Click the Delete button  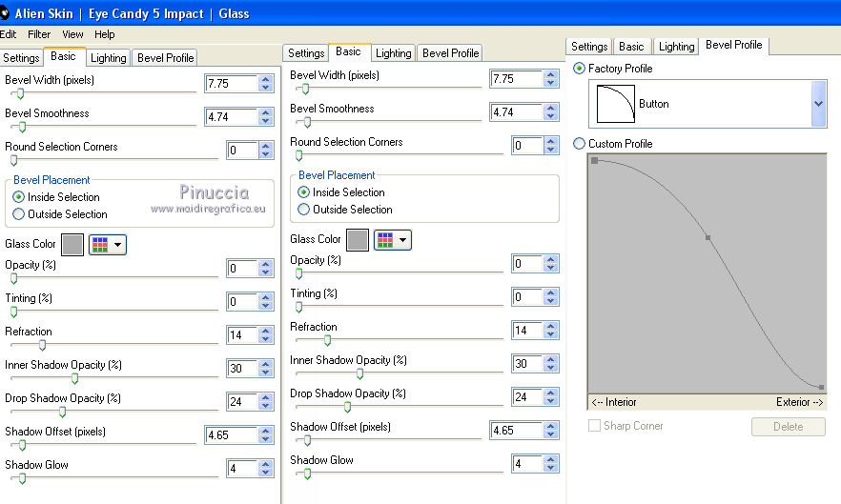788,427
